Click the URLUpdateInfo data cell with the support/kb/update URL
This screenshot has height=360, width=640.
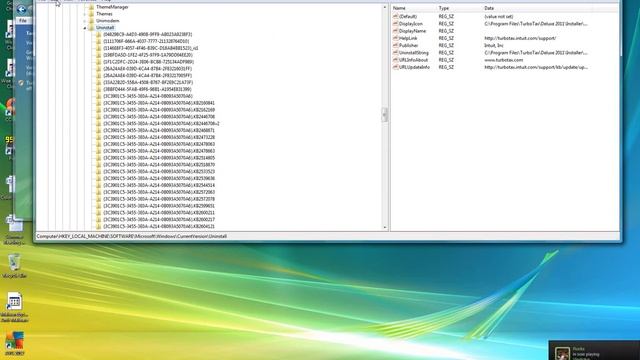click(x=536, y=67)
